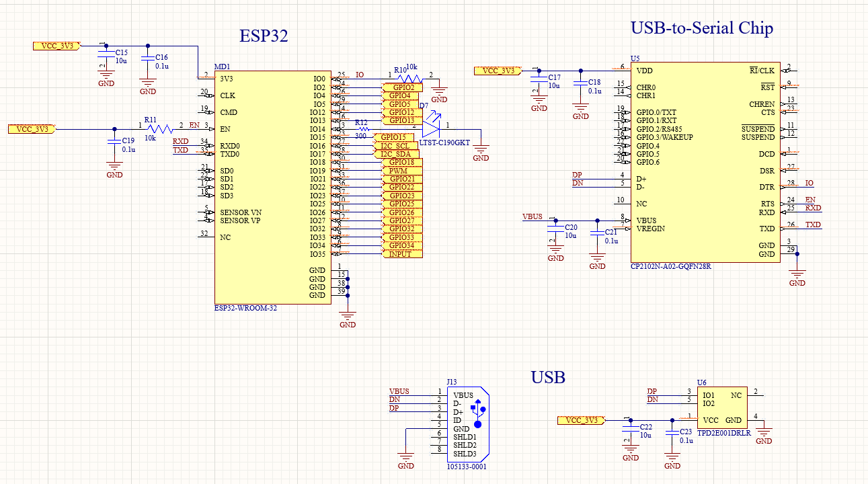Click the USB section title
The width and height of the screenshot is (868, 484).
point(548,377)
